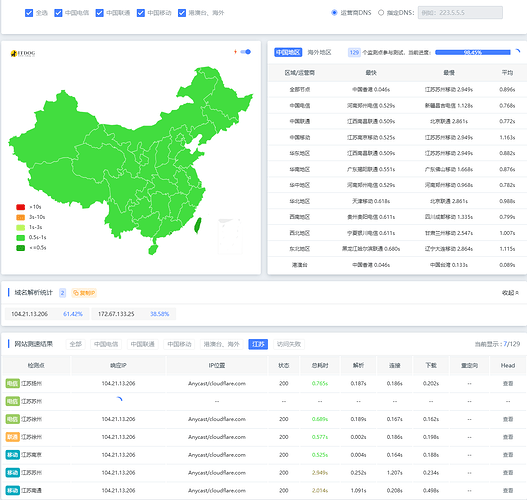This screenshot has height=500, width=527.
Task: Toggle the blue map switch
Action: (x=246, y=52)
